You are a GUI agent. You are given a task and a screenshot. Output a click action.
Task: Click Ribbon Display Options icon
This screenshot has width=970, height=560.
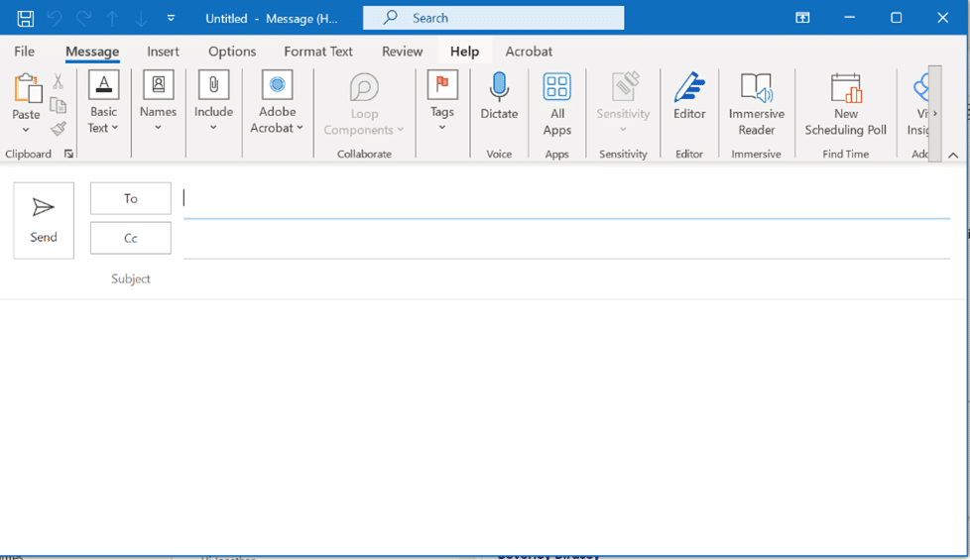click(x=802, y=18)
